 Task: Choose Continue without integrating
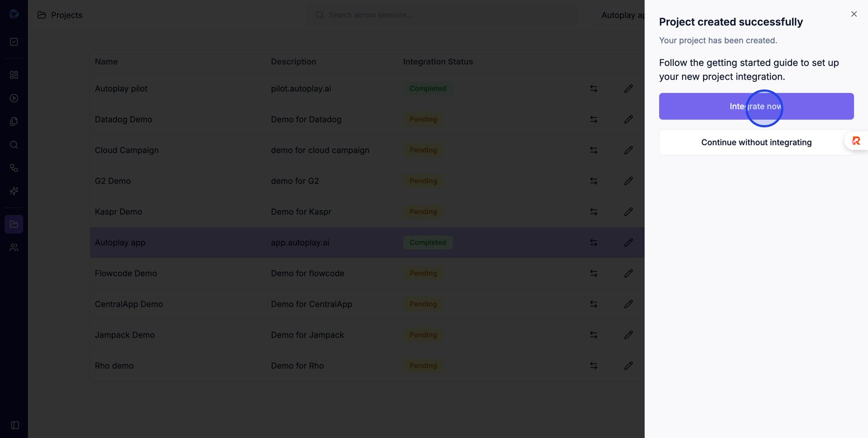pyautogui.click(x=756, y=143)
